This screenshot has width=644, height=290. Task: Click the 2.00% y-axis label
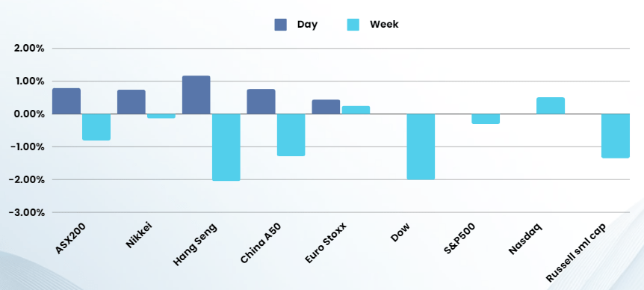(x=29, y=49)
